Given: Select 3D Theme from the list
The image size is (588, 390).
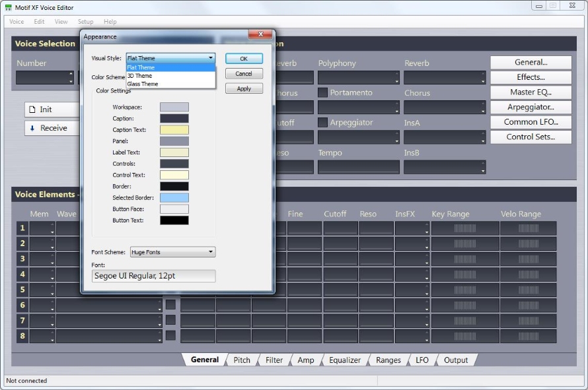Looking at the screenshot, I should click(170, 76).
